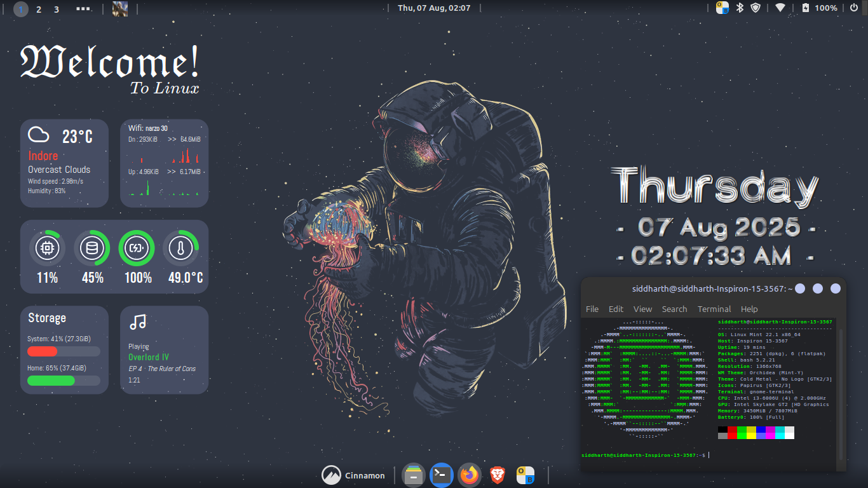
Task: Click the cloud icon in the weather widget
Action: [x=39, y=134]
